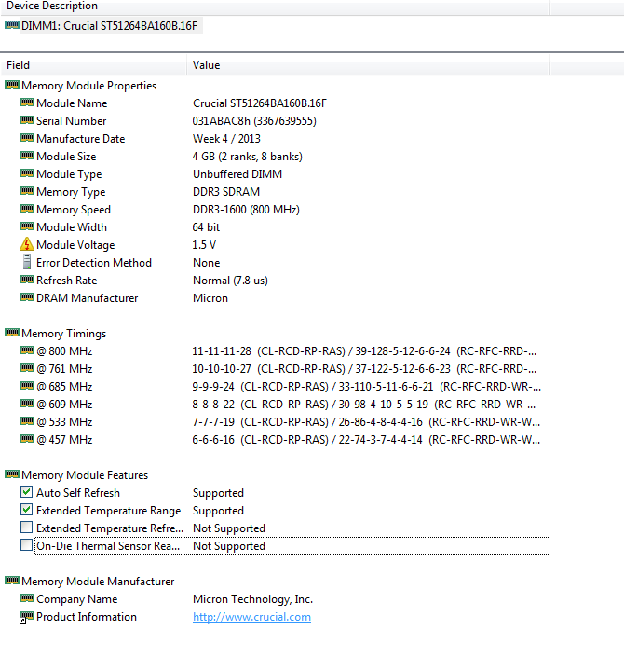Click the Memory Module Properties group icon
This screenshot has width=624, height=672.
12,85
